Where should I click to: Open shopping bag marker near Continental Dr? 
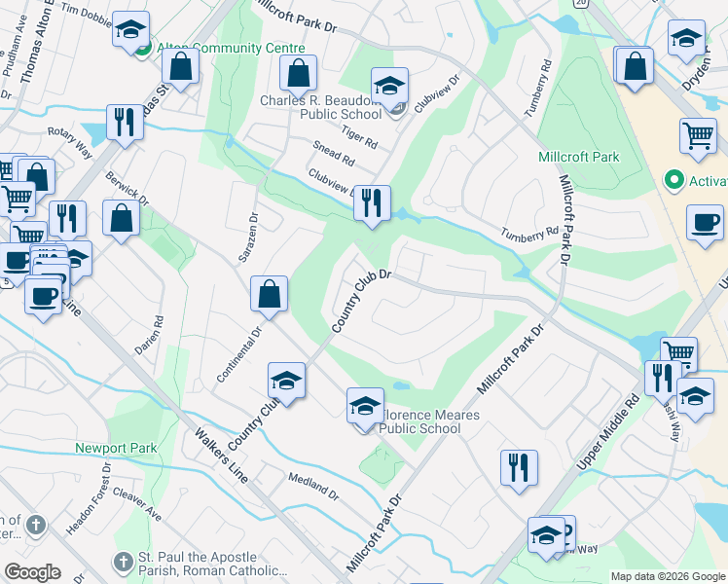pyautogui.click(x=269, y=296)
